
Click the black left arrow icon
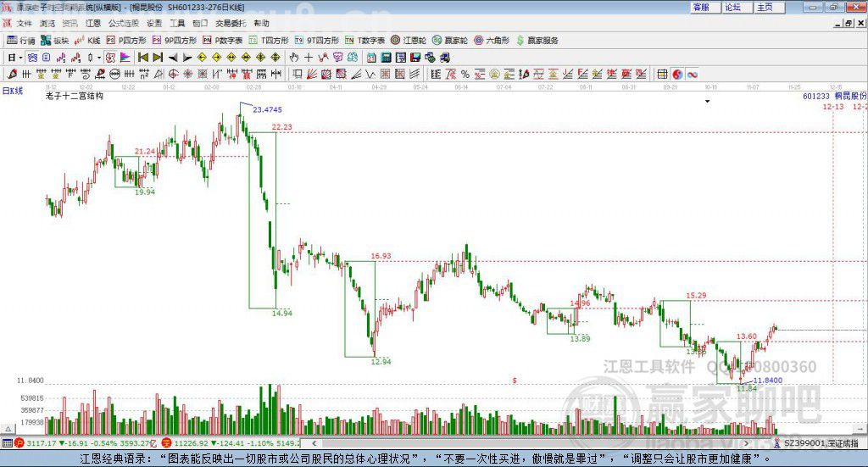click(173, 58)
